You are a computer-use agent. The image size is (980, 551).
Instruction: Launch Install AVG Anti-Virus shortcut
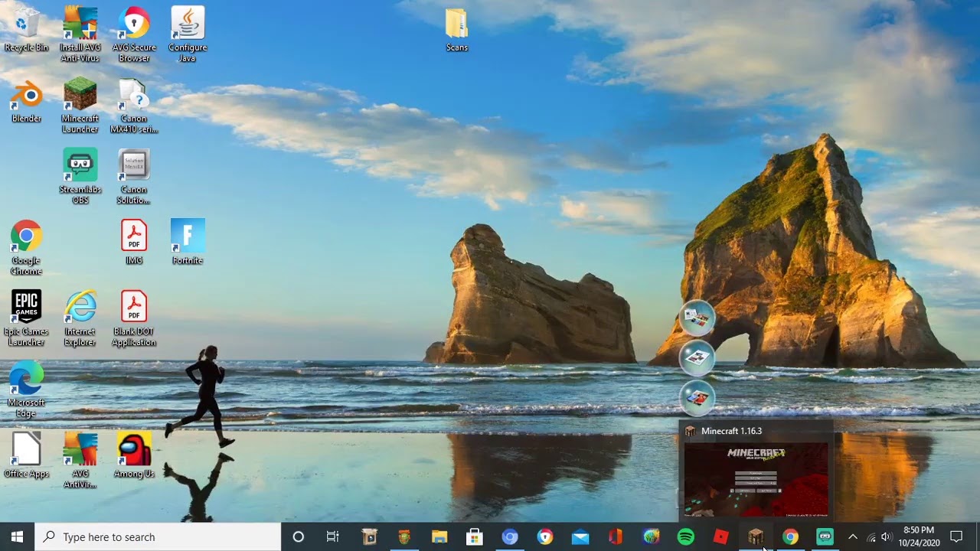tap(80, 34)
